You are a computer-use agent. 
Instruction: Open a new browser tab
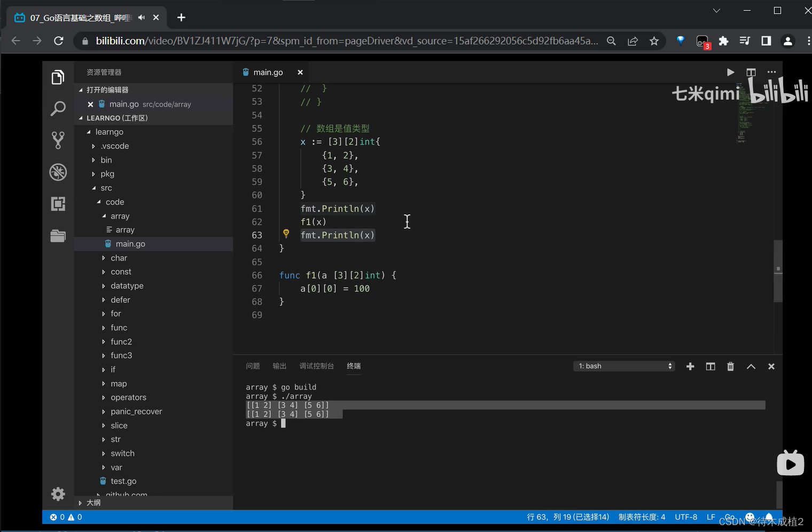tap(181, 18)
